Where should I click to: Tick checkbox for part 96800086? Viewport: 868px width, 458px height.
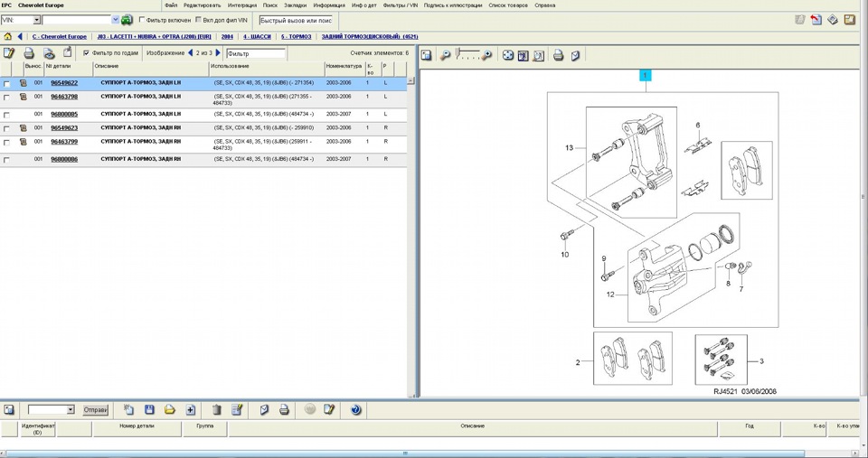(6, 160)
